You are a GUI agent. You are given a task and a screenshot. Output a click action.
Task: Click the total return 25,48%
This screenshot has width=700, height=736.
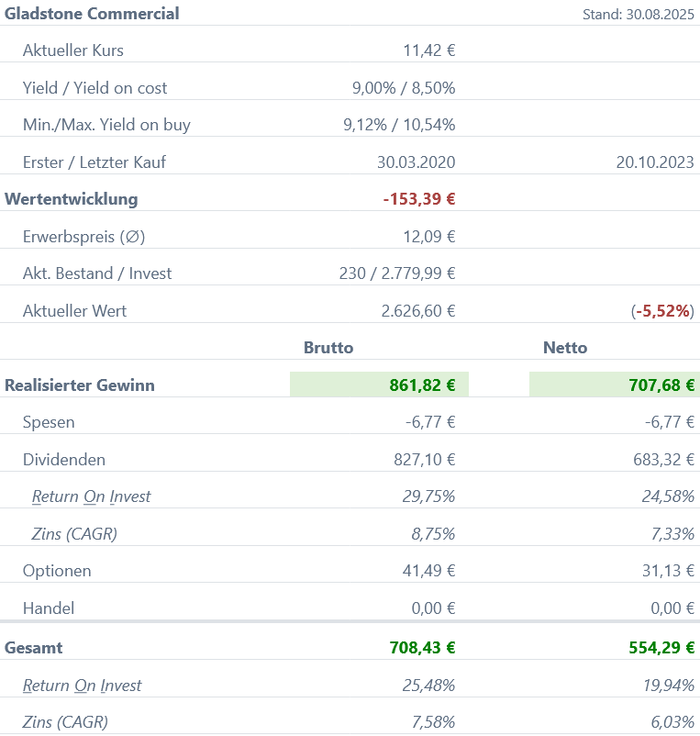click(x=428, y=686)
